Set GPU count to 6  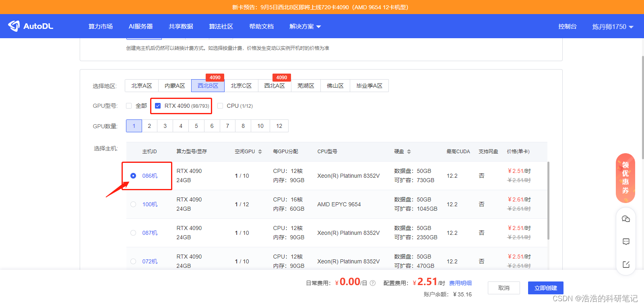click(212, 126)
